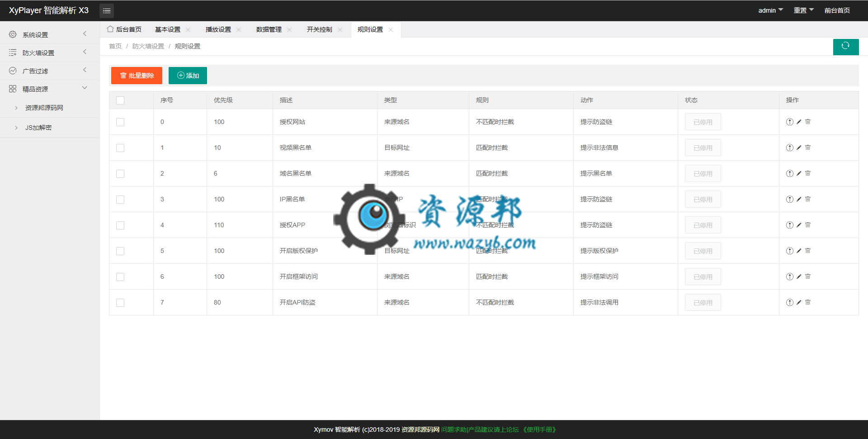This screenshot has height=439, width=868.
Task: Open the 《使用手册》 footer link
Action: click(x=539, y=429)
